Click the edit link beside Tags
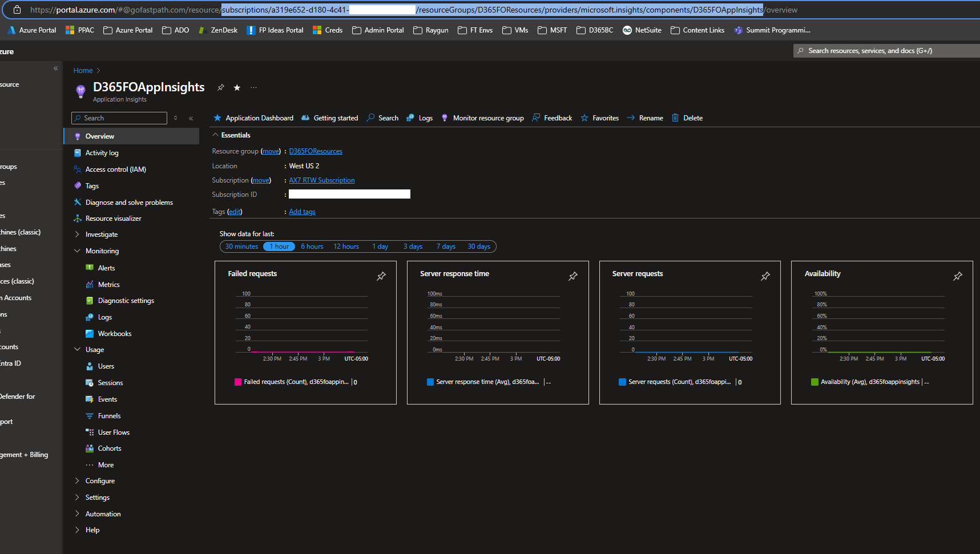This screenshot has height=554, width=980. pyautogui.click(x=235, y=212)
